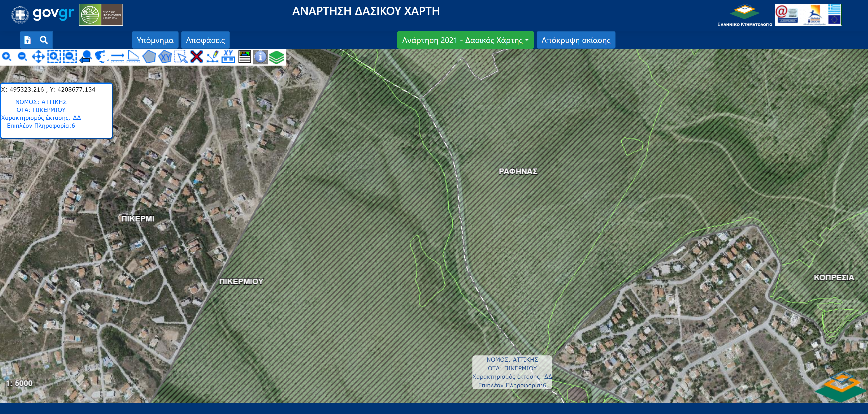
Task: Go back to previous map view
Action: coord(86,57)
